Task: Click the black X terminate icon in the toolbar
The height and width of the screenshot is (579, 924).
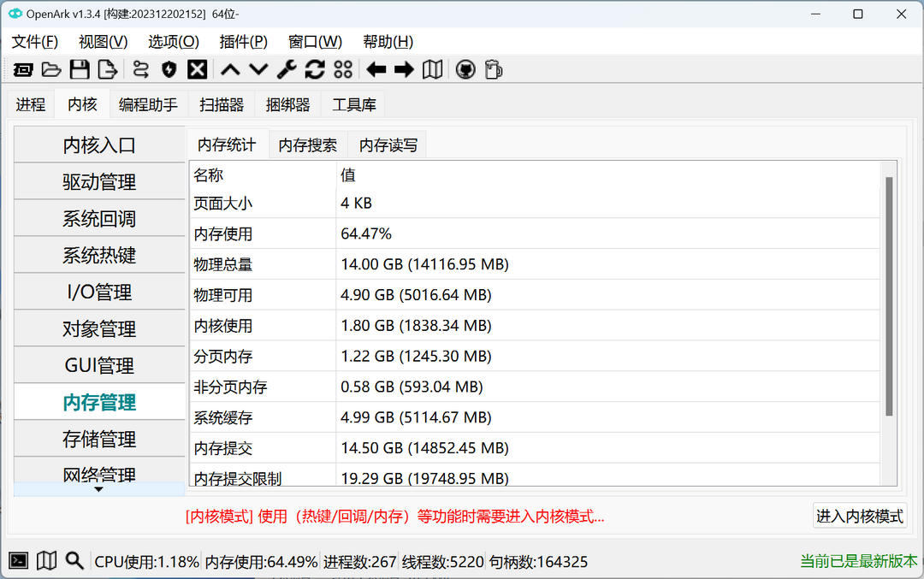Action: point(196,69)
